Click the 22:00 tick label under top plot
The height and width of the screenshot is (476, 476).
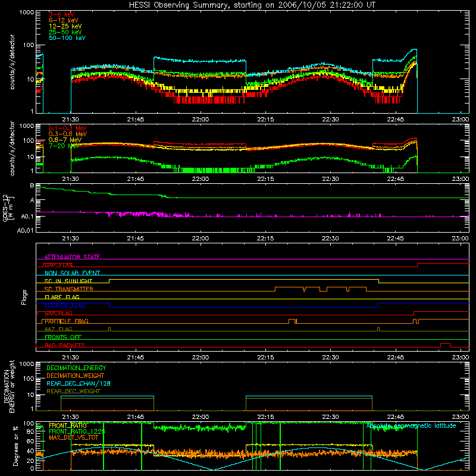[x=201, y=120]
